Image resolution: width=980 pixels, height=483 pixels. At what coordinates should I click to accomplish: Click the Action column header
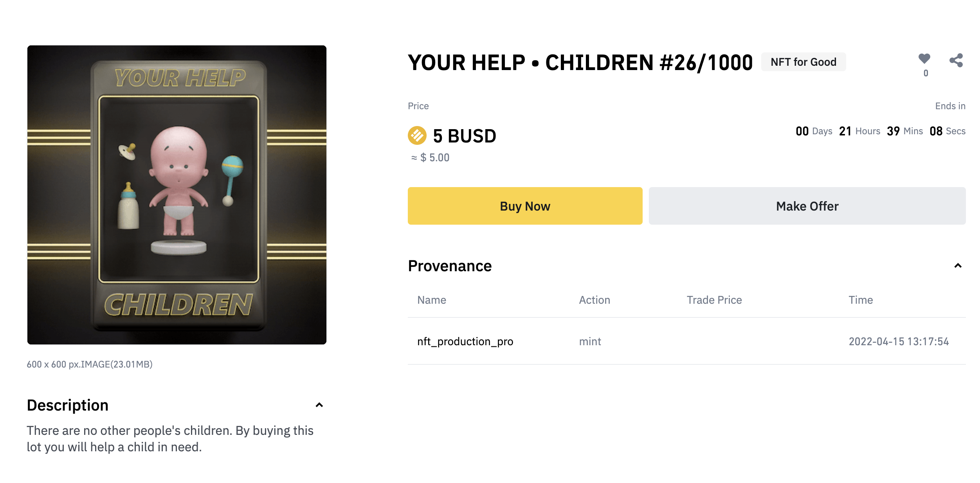point(594,300)
